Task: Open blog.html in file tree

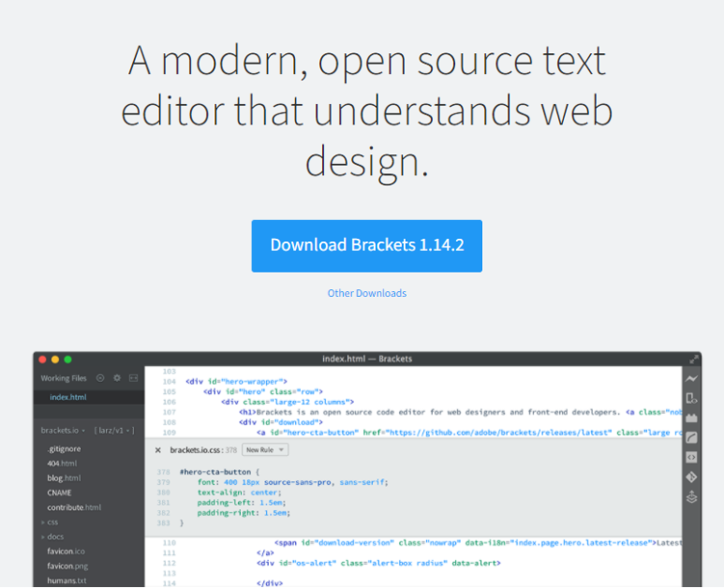Action: (x=64, y=478)
